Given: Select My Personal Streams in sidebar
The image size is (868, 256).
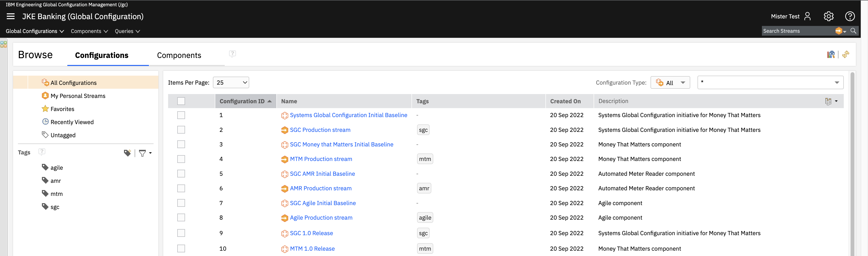Looking at the screenshot, I should [x=78, y=96].
